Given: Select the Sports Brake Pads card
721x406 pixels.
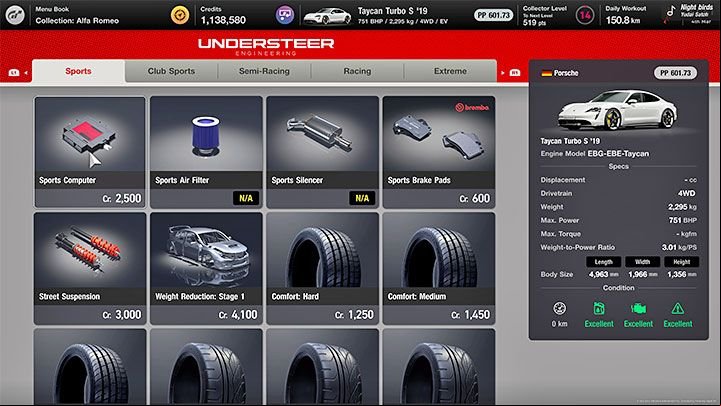Looking at the screenshot, I should [x=439, y=152].
